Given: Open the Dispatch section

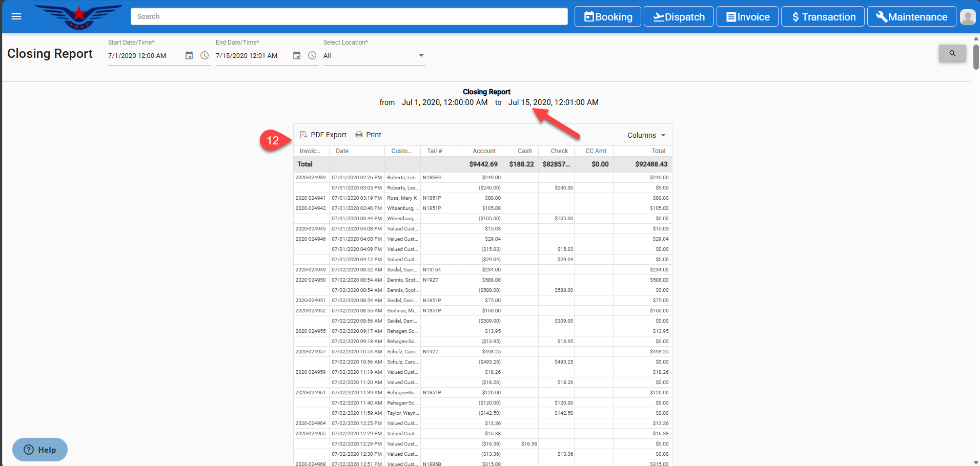Looking at the screenshot, I should (x=678, y=17).
